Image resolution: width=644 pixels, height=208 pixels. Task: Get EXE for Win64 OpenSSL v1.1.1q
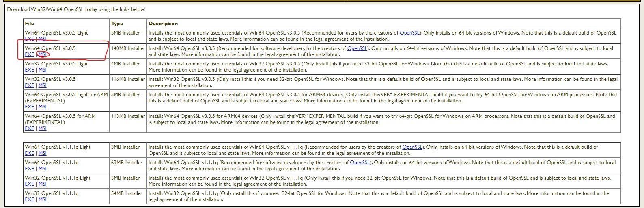pos(29,169)
